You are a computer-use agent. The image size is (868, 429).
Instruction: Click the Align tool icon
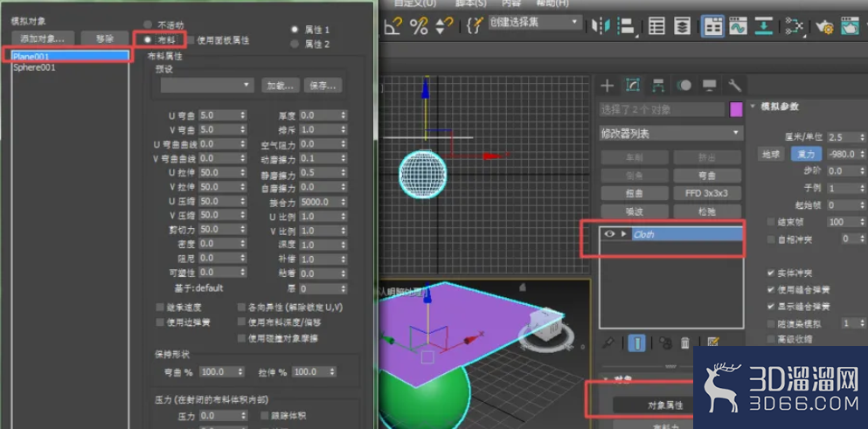tap(626, 25)
